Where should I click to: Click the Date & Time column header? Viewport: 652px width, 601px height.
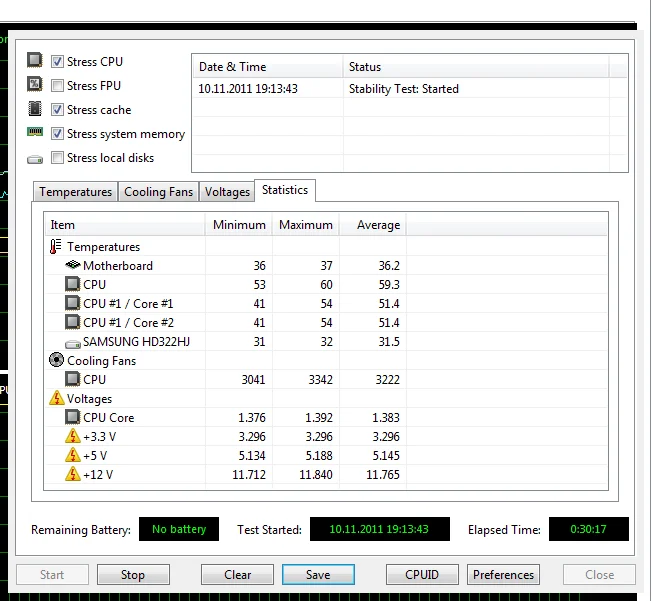pos(268,67)
